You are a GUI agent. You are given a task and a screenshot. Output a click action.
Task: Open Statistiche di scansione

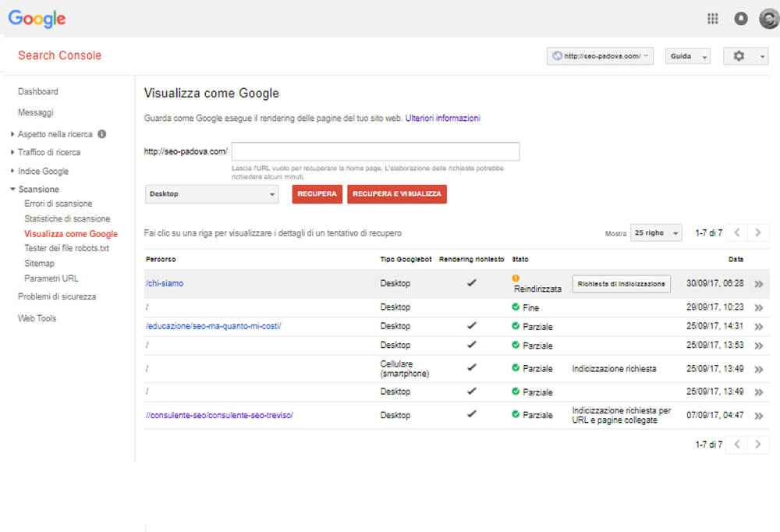click(x=67, y=218)
